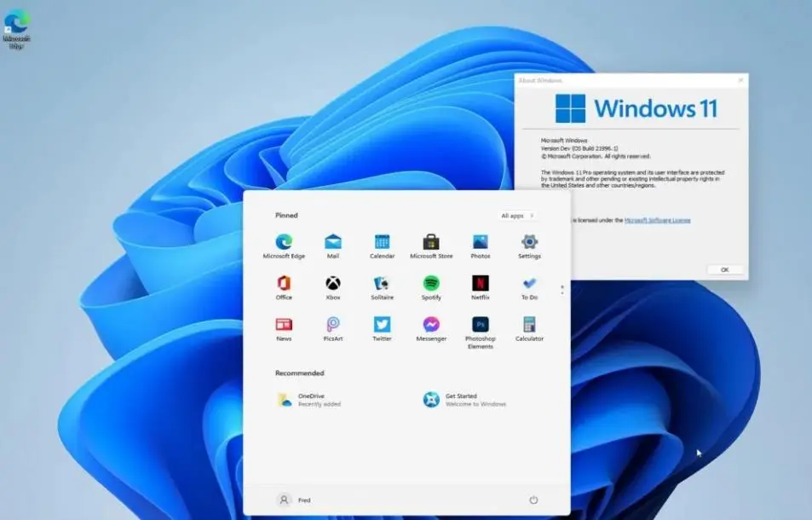Launch the Photos app
Viewport: 812px width, 520px height.
(x=480, y=246)
